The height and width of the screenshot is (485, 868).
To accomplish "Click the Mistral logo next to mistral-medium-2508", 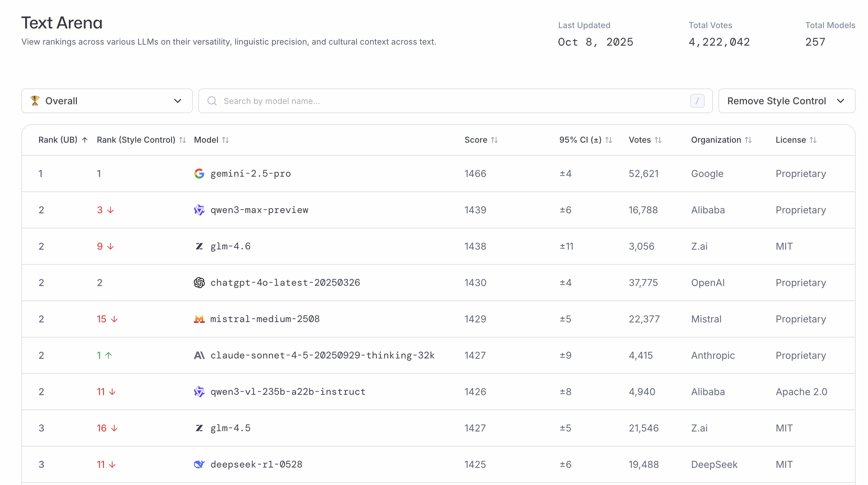I will pyautogui.click(x=199, y=319).
